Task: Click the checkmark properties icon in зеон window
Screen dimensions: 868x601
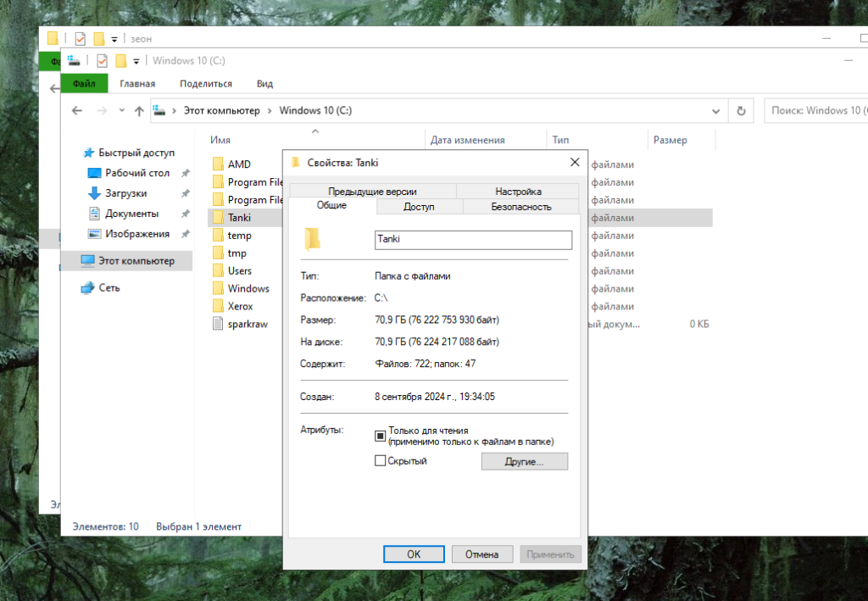Action: coord(81,39)
